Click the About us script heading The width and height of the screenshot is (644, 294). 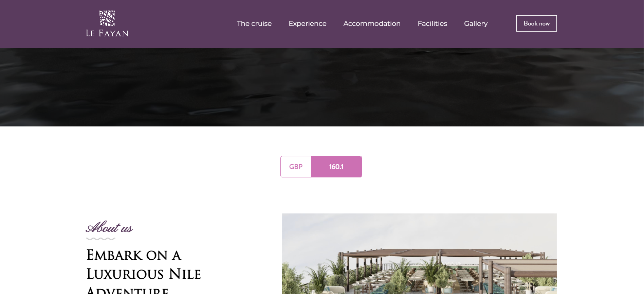[109, 227]
